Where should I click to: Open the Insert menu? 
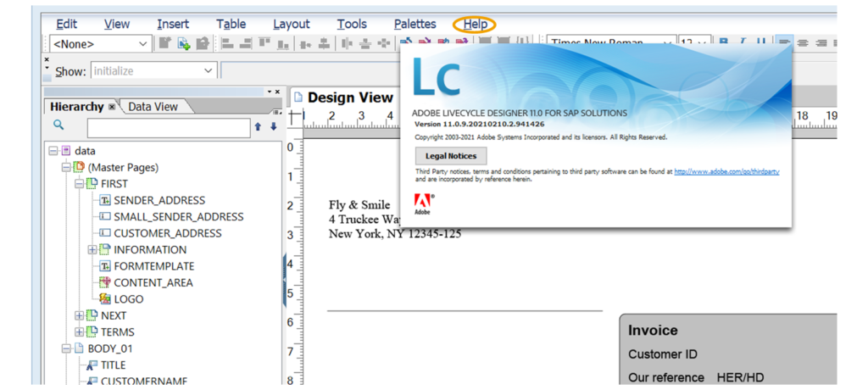(173, 25)
